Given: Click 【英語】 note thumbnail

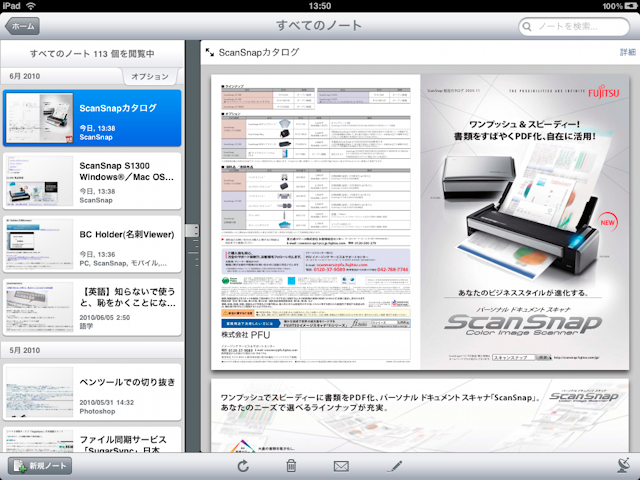Looking at the screenshot, I should pos(40,307).
